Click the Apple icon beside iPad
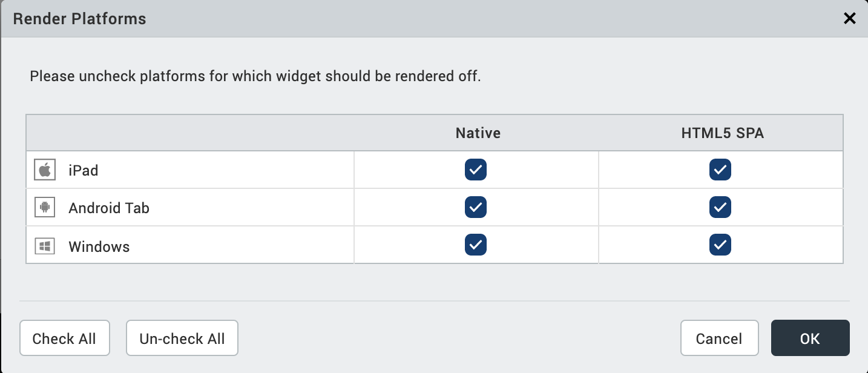This screenshot has width=868, height=373. (45, 170)
